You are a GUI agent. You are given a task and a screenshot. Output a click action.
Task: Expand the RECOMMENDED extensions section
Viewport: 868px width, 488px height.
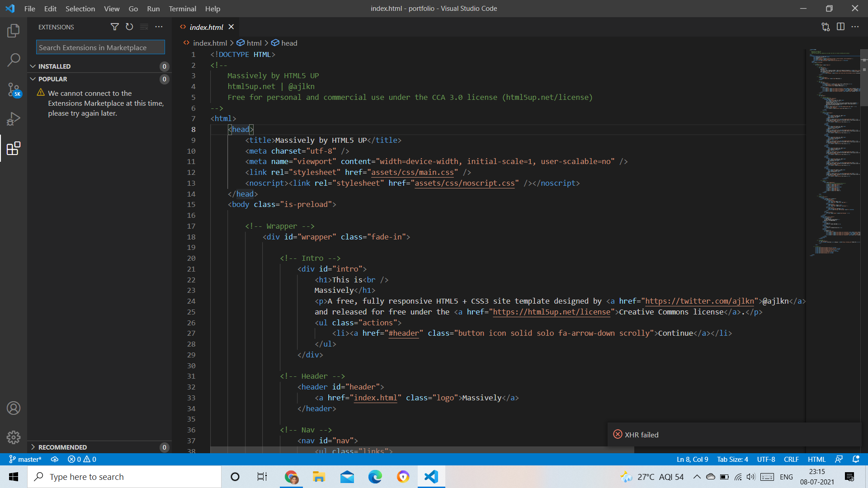[x=63, y=447]
